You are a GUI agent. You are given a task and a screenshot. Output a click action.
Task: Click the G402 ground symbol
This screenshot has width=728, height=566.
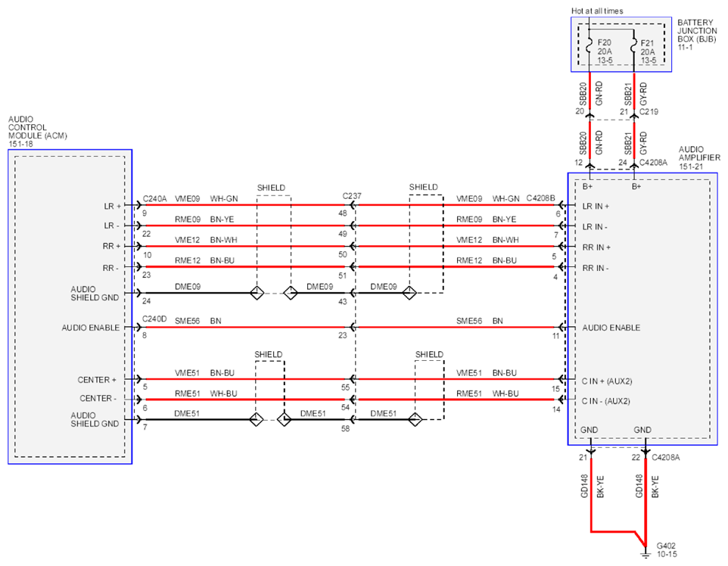pos(645,554)
